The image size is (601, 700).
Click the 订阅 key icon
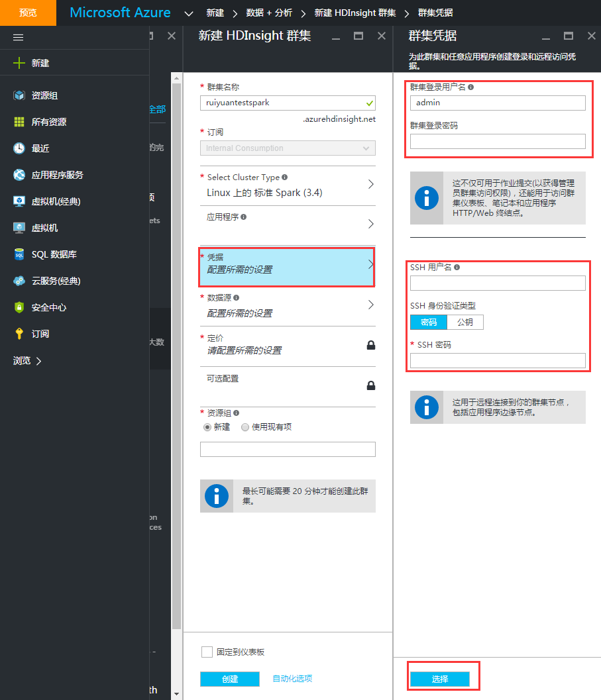point(19,334)
